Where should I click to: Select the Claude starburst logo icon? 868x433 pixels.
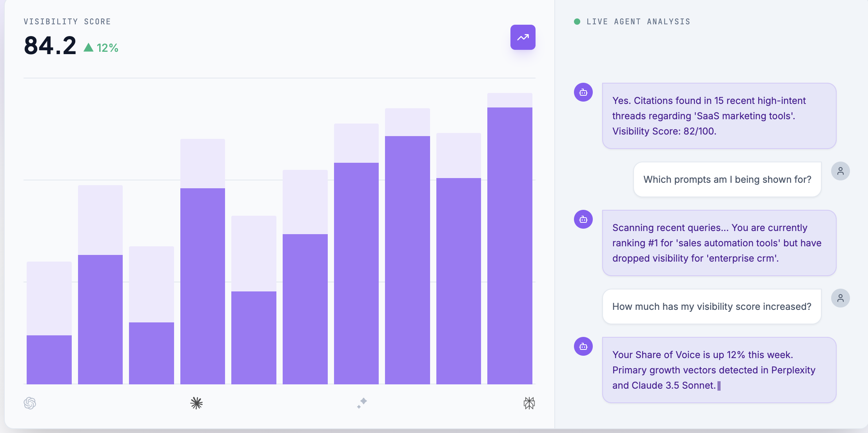pos(196,403)
